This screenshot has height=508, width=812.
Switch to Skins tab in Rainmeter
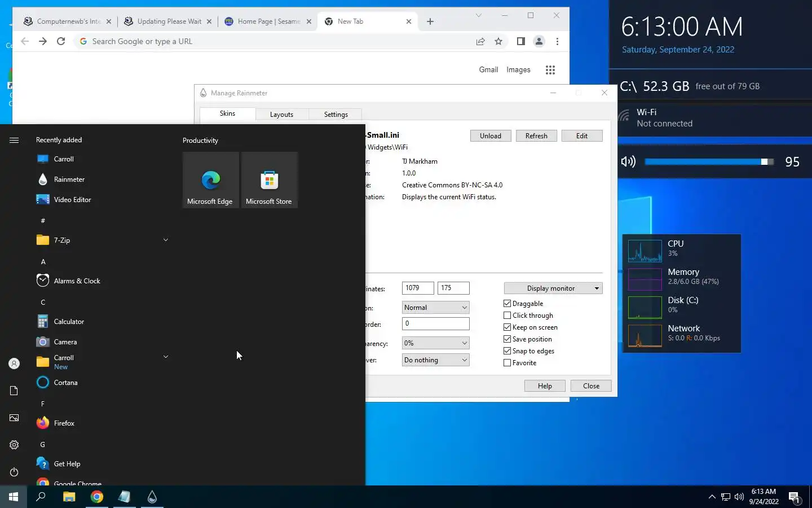pos(227,113)
